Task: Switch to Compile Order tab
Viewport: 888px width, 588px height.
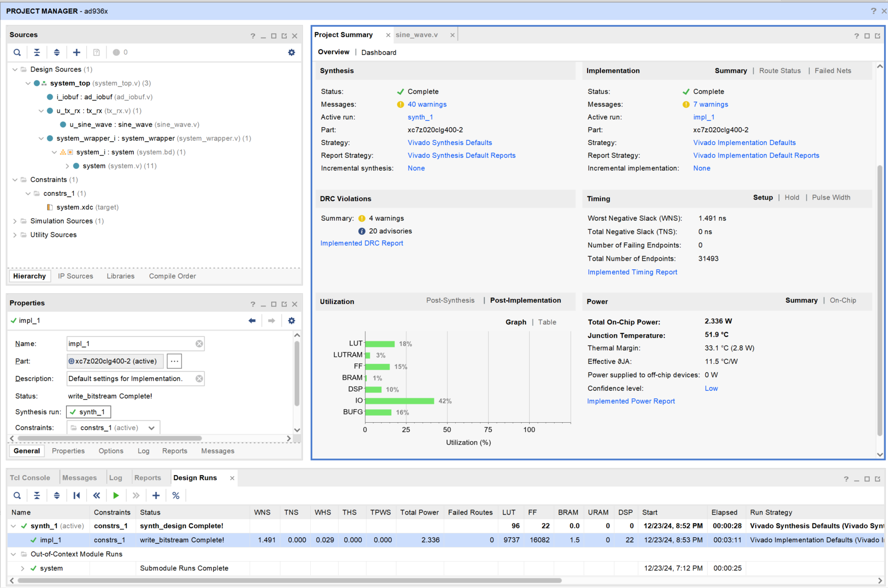Action: (x=172, y=276)
